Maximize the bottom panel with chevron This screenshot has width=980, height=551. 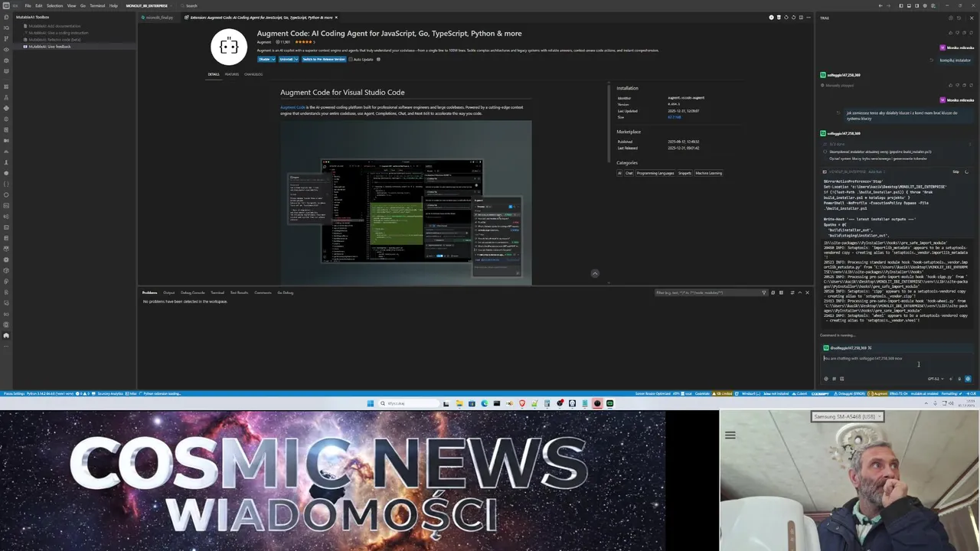799,292
